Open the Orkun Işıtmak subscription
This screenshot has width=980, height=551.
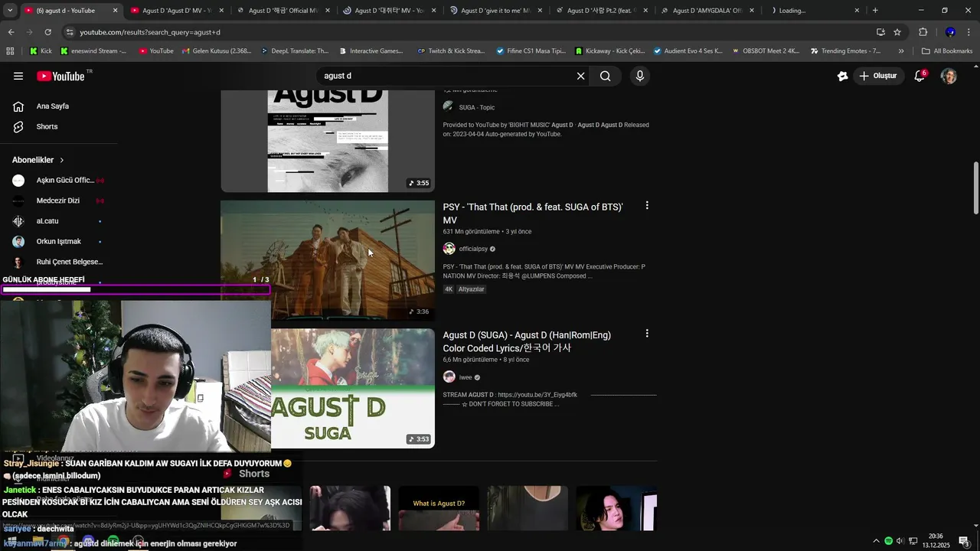pos(58,242)
